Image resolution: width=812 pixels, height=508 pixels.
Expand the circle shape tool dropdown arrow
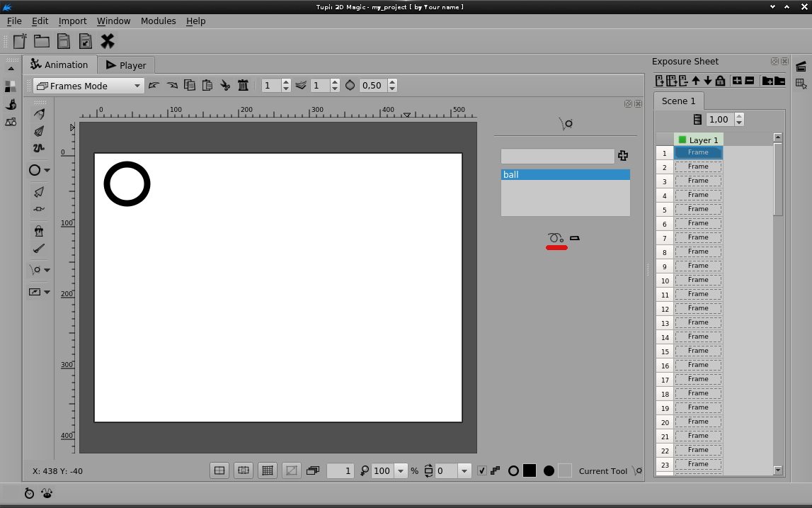pos(47,170)
